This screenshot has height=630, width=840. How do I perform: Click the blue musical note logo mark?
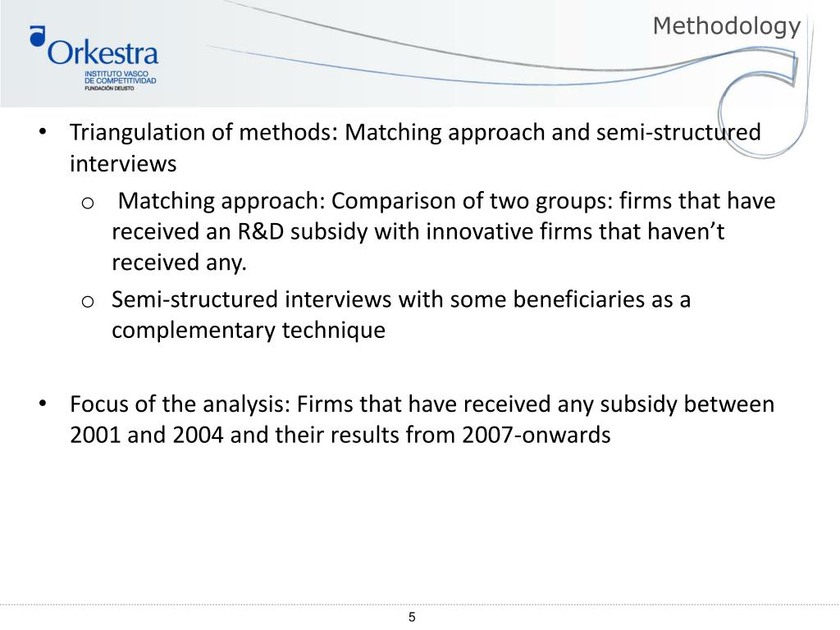tap(38, 36)
